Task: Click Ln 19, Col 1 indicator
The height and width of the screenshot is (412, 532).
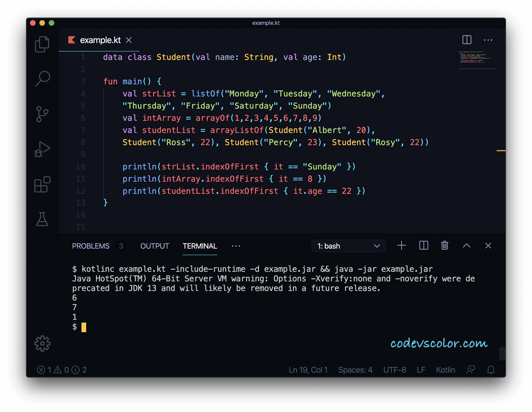Action: coord(308,370)
